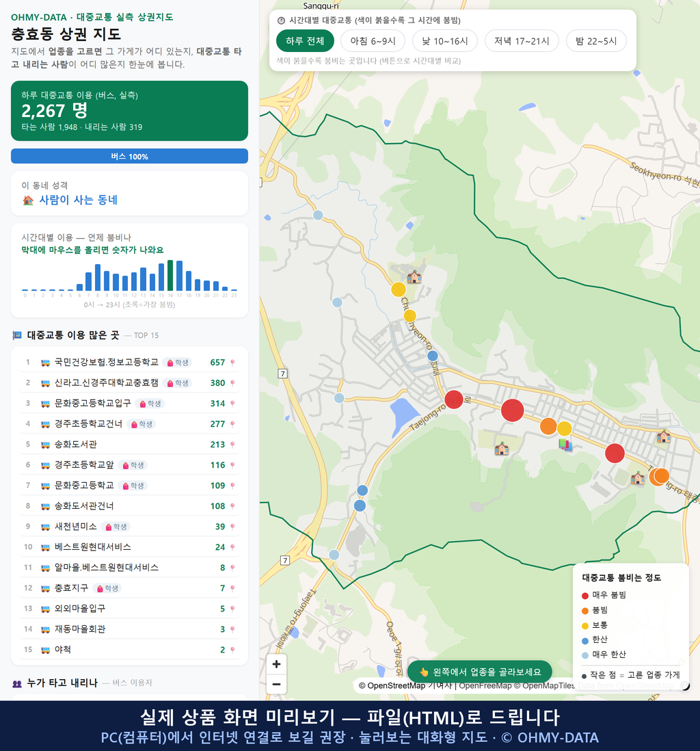The image size is (700, 751).
Task: Click bus icon of 외외마을입구 row
Action: pyautogui.click(x=46, y=609)
